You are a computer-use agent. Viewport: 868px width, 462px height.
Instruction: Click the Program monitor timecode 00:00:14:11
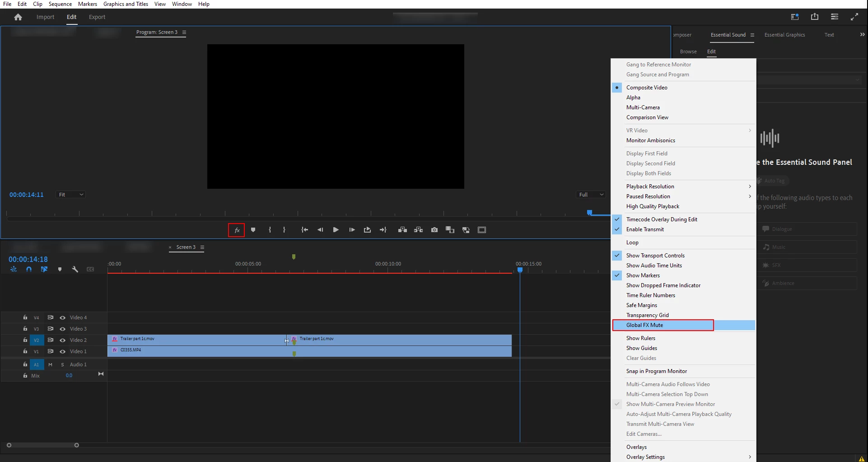point(27,195)
